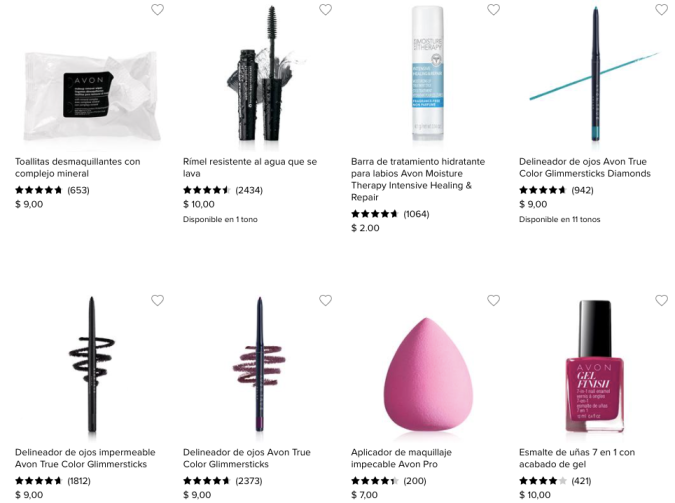Viewport: 675px width, 503px height.
Task: Favorite the Glimmersticks Diamonds eyeliner heart
Action: 661,9
